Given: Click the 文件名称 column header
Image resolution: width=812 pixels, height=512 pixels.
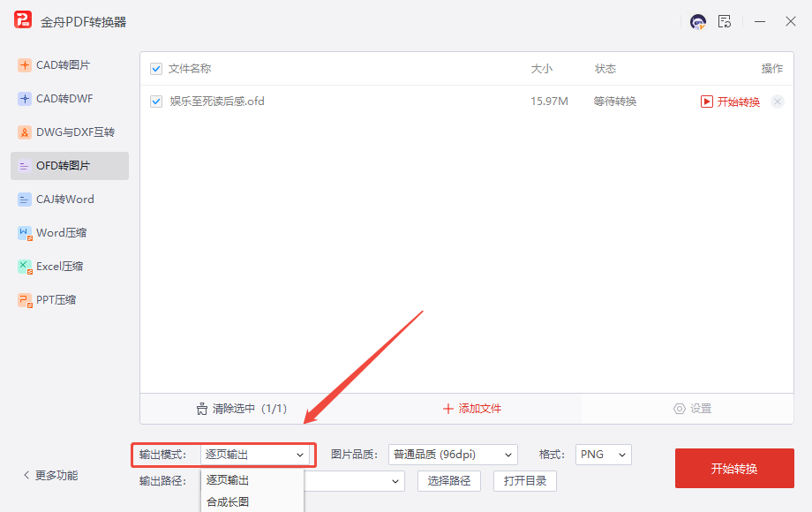Looking at the screenshot, I should [190, 69].
